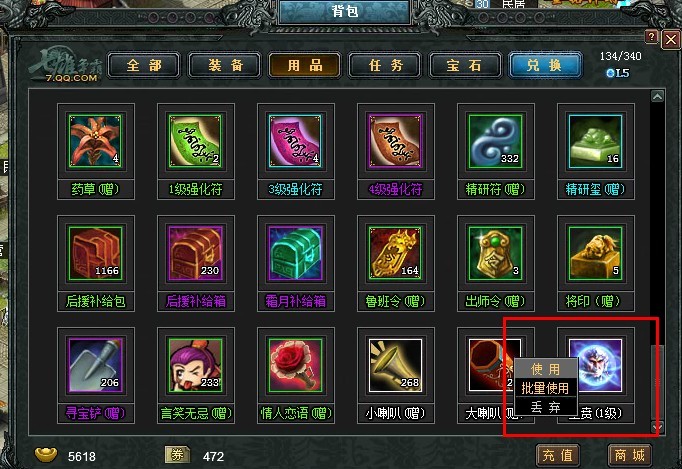The width and height of the screenshot is (682, 469).
Task: Open the 宝石 gems tab
Action: click(x=465, y=66)
